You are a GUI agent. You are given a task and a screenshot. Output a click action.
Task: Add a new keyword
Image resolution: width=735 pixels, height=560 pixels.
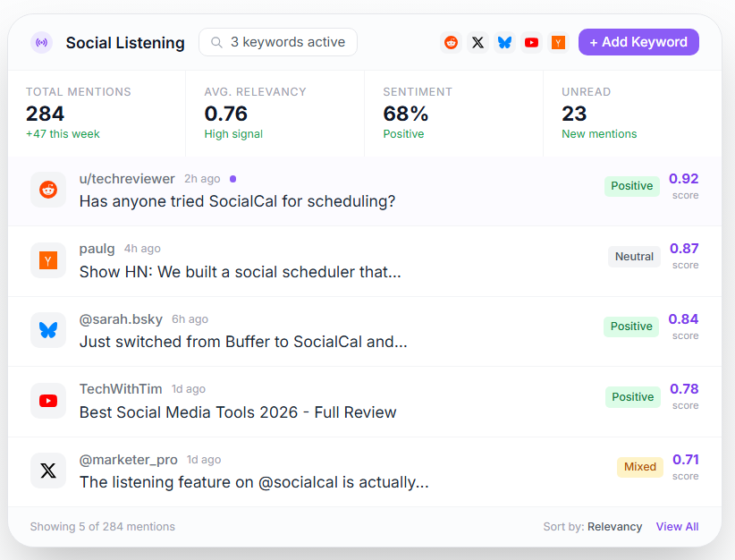click(638, 42)
